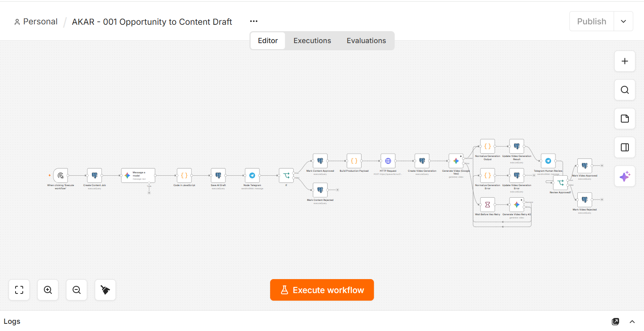This screenshot has height=331, width=644.
Task: Select the Generate Video Retry #2 node
Action: 517,205
